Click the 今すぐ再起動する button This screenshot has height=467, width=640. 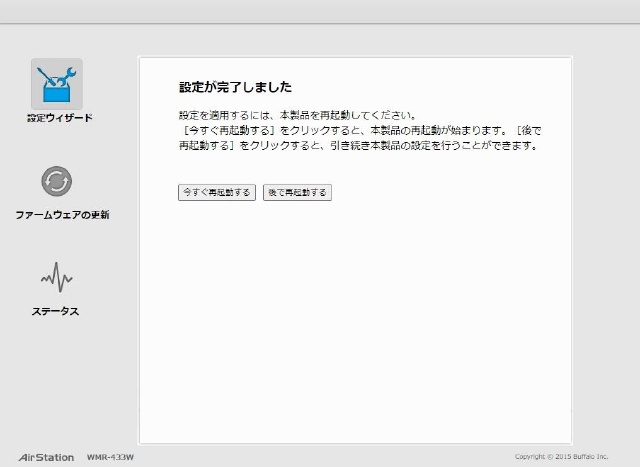tap(217, 192)
